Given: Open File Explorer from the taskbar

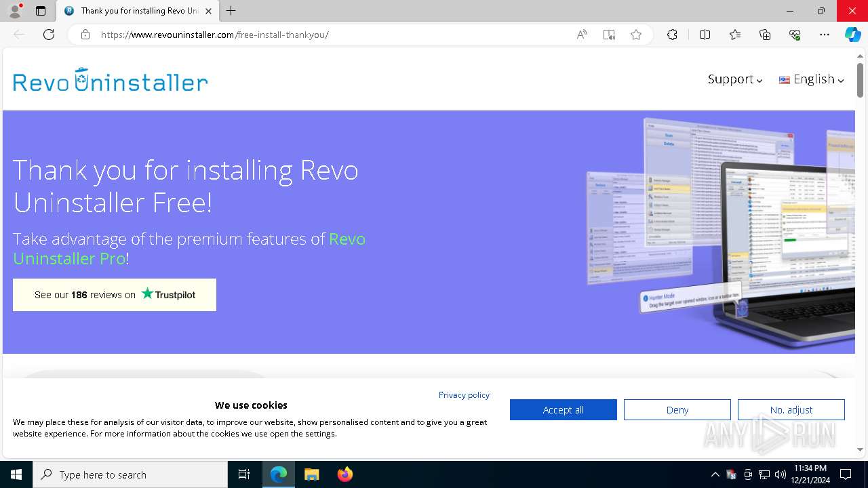Looking at the screenshot, I should [311, 474].
